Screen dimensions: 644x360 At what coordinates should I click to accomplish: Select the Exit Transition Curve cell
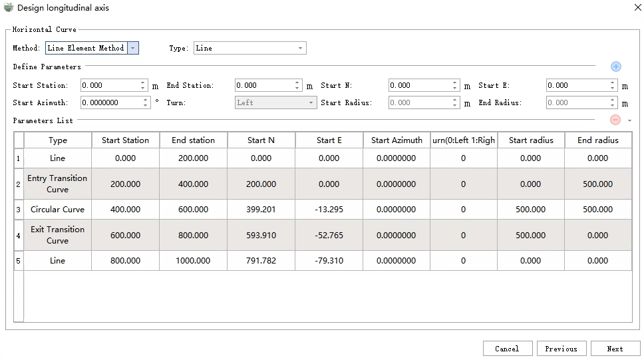(58, 235)
